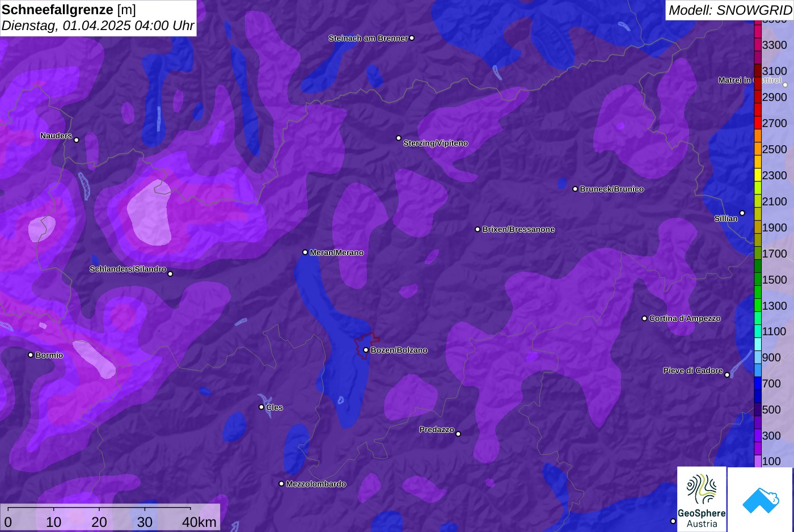Select the date Dienstag, 01.04.2025 04:00 Uhr

(98, 26)
